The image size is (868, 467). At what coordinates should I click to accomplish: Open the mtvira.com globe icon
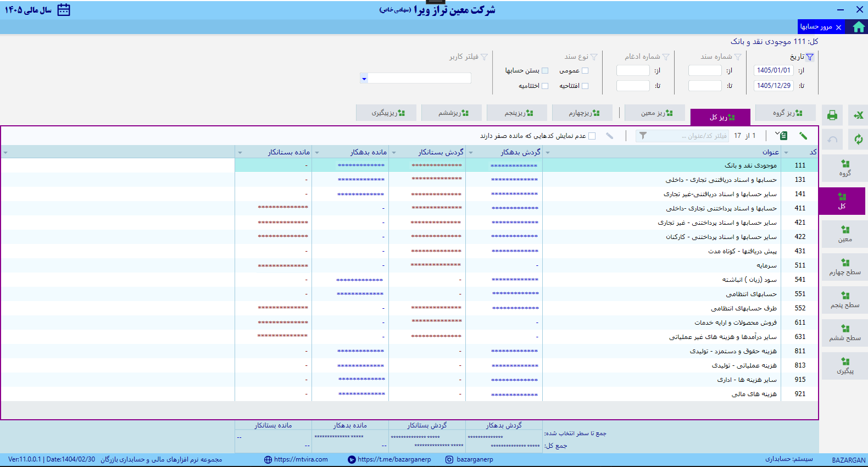click(x=268, y=460)
